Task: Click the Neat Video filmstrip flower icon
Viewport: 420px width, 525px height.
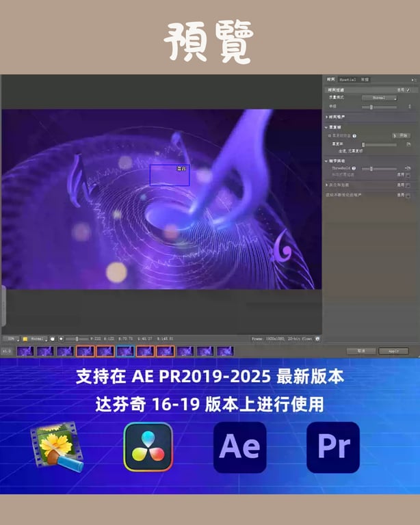Action: pyautogui.click(x=57, y=446)
